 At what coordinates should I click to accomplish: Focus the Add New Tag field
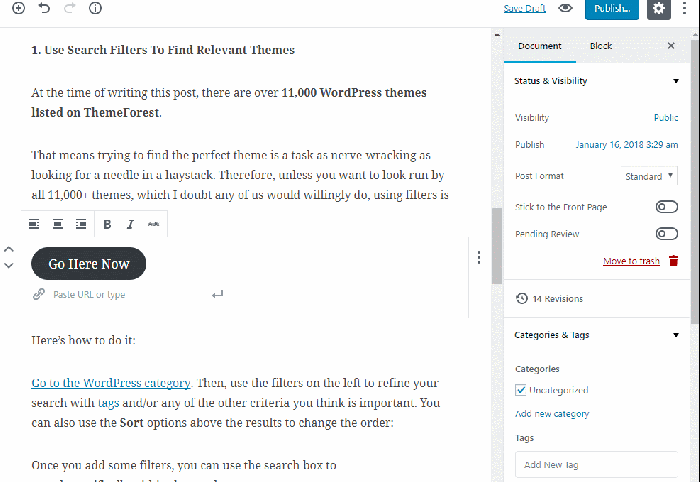coord(596,465)
